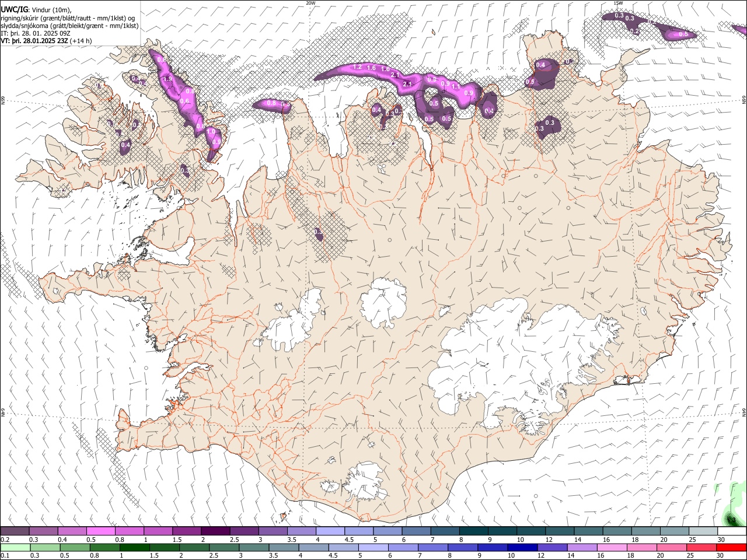Select lower swatch between 2.5 and 3

224,547
